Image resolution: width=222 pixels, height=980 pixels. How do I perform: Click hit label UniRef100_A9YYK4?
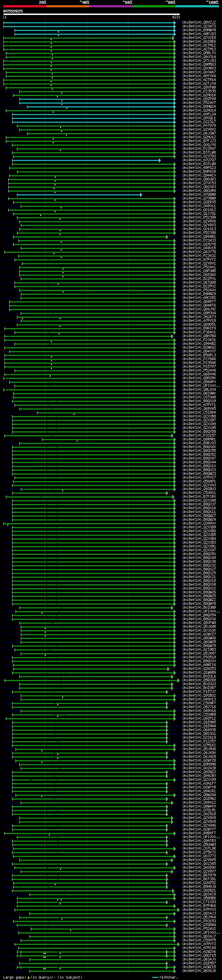pyautogui.click(x=199, y=76)
